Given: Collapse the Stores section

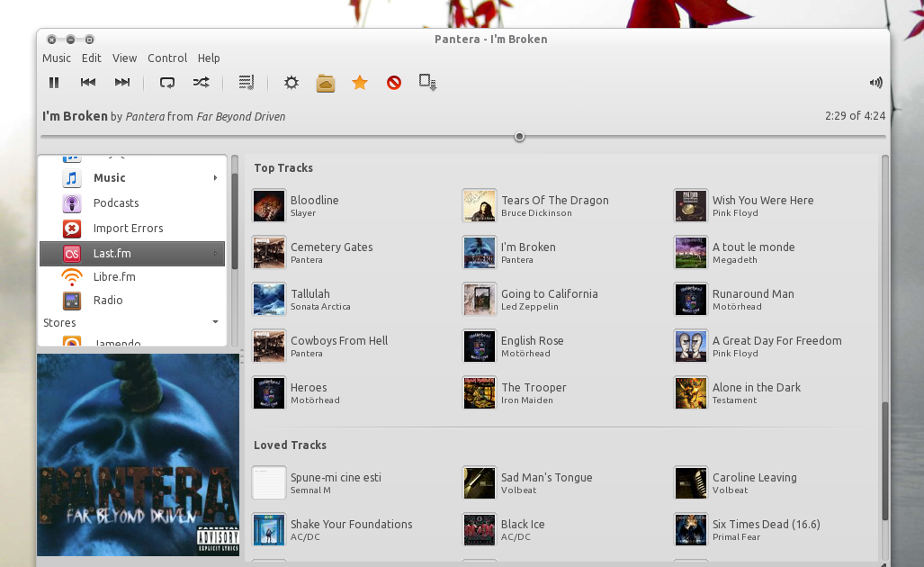Looking at the screenshot, I should [x=214, y=322].
